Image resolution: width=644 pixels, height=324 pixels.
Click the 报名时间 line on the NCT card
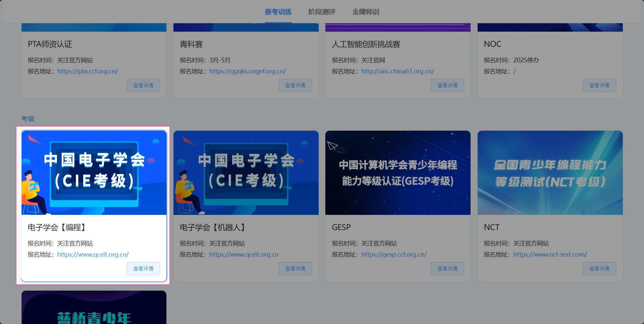point(516,244)
